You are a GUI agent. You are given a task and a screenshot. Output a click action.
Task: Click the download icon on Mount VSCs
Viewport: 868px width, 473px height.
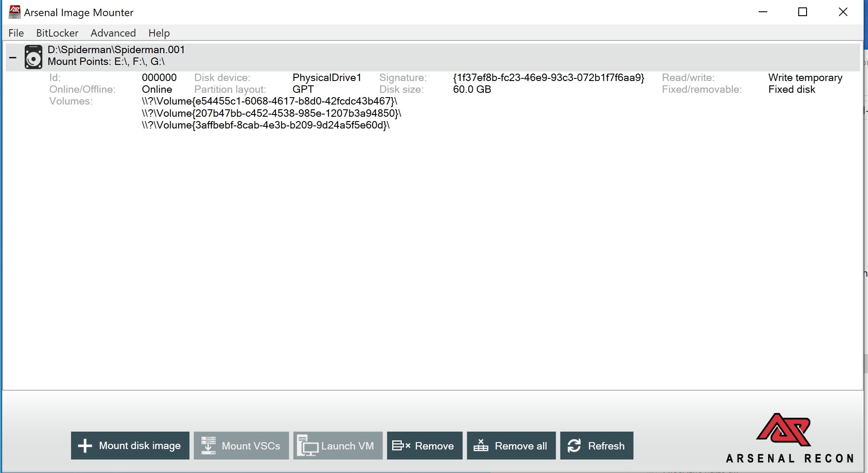[208, 446]
